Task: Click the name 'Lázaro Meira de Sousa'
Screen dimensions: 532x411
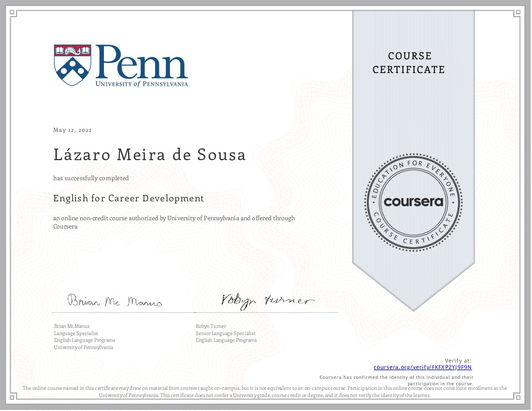Action: tap(150, 155)
